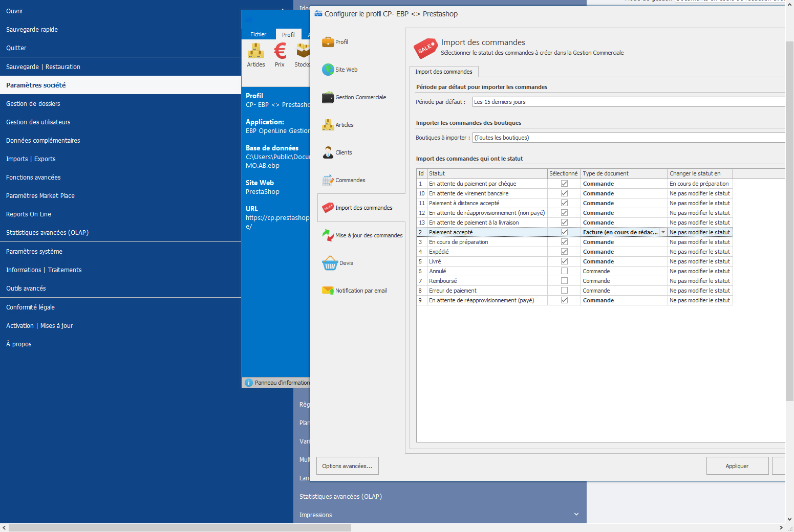Select 'En attente de réapprovisionnement (non payé)' row
The image size is (794, 532).
point(574,213)
